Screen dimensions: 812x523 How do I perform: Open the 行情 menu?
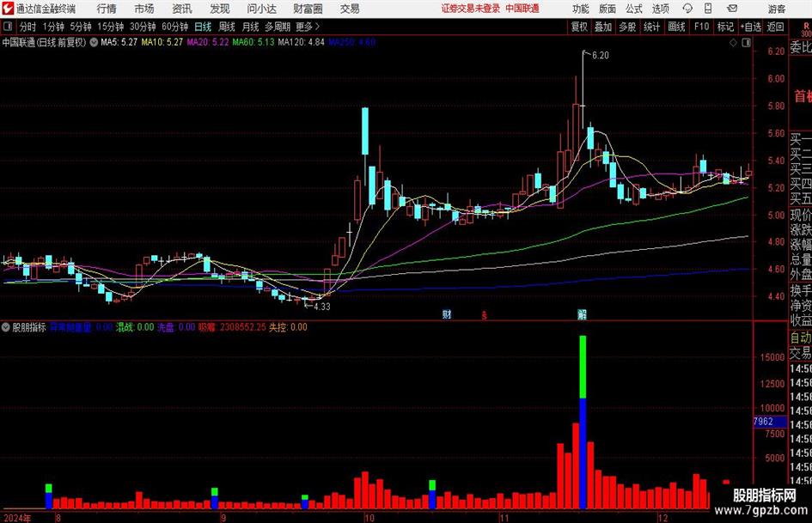tap(107, 9)
